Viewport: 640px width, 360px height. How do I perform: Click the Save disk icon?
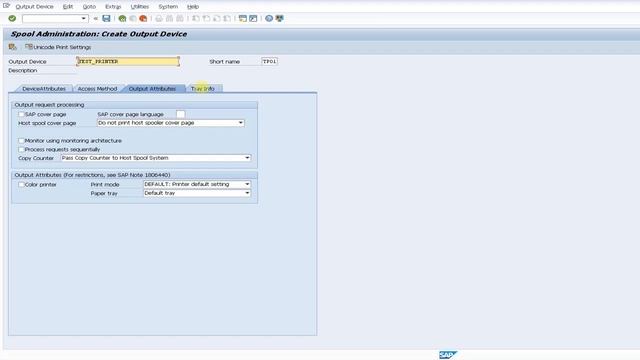coord(107,18)
